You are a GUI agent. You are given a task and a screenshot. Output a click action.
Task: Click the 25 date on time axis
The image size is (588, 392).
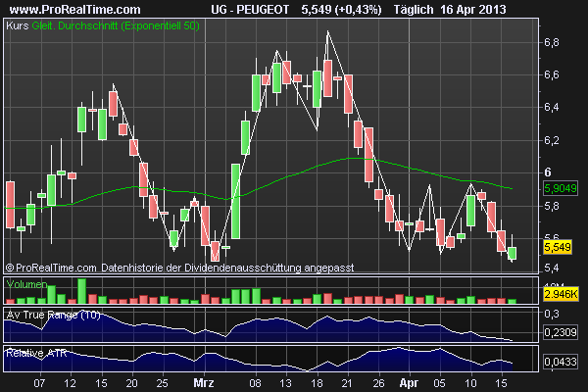(x=163, y=383)
